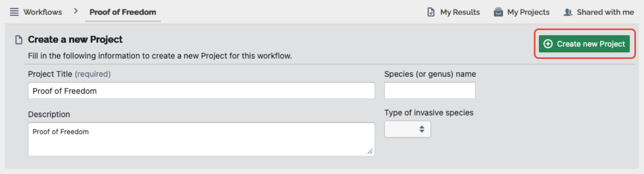Image resolution: width=644 pixels, height=174 pixels.
Task: Click the Workflows breadcrumb text
Action: point(43,12)
